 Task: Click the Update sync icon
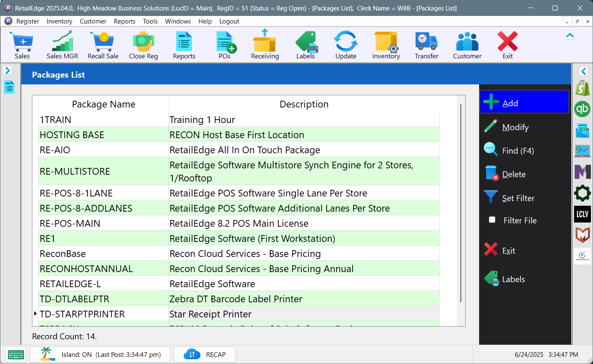[346, 45]
